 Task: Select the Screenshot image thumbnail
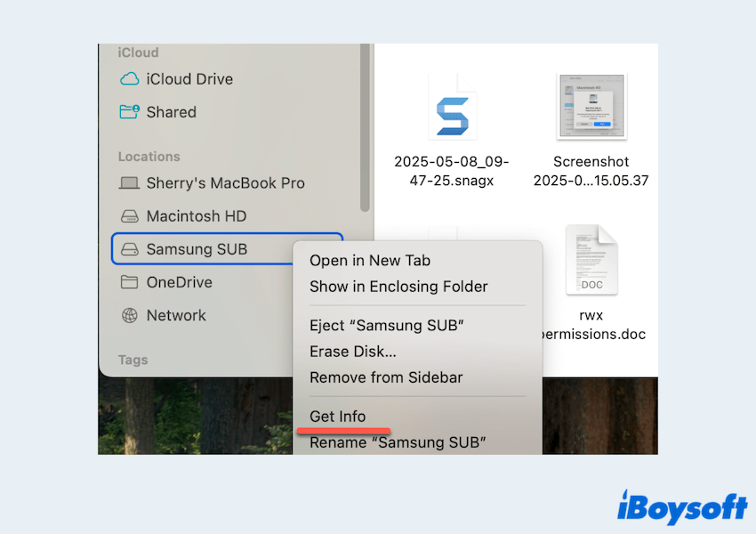591,107
